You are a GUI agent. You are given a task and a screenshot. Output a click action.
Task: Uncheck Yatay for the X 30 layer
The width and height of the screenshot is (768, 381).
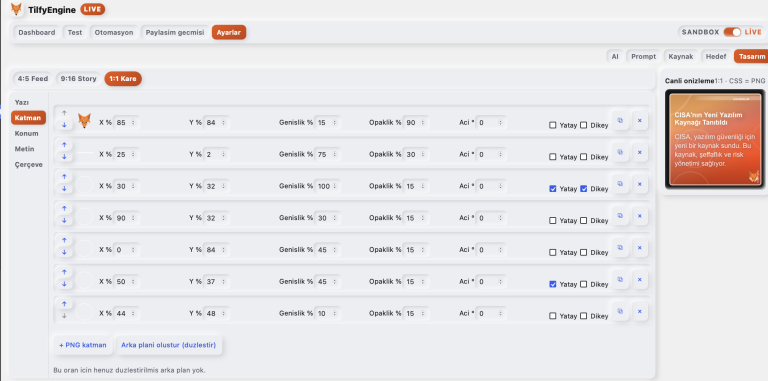tap(552, 189)
